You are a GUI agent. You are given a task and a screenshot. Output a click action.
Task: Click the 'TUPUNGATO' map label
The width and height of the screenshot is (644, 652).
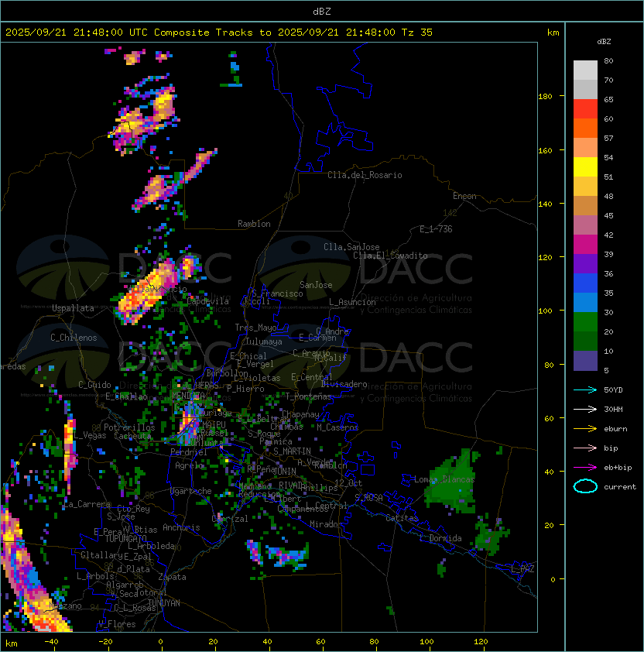click(x=125, y=539)
